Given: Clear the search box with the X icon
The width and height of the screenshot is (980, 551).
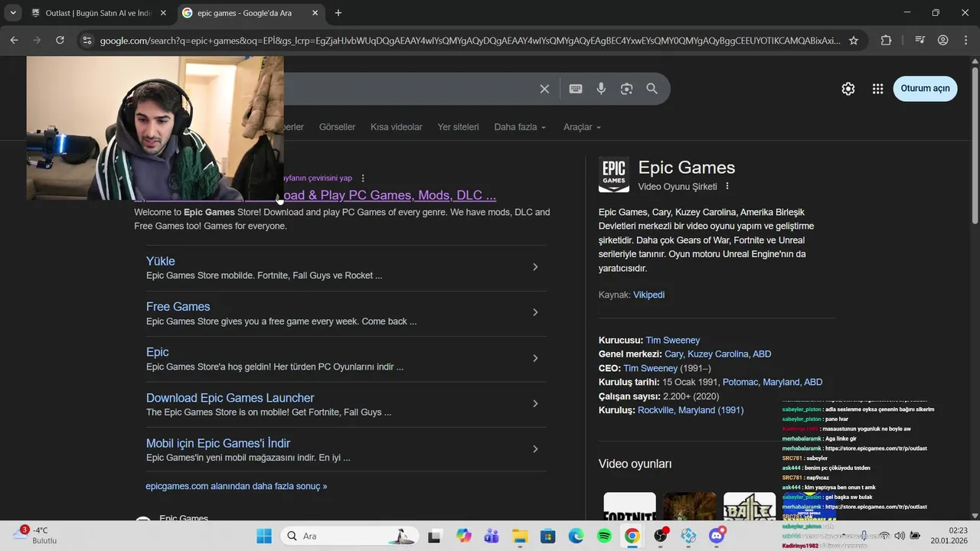Looking at the screenshot, I should pyautogui.click(x=544, y=89).
